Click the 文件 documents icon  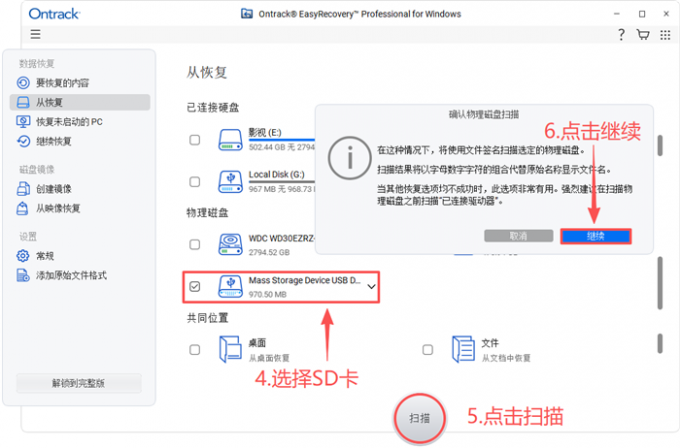point(463,349)
